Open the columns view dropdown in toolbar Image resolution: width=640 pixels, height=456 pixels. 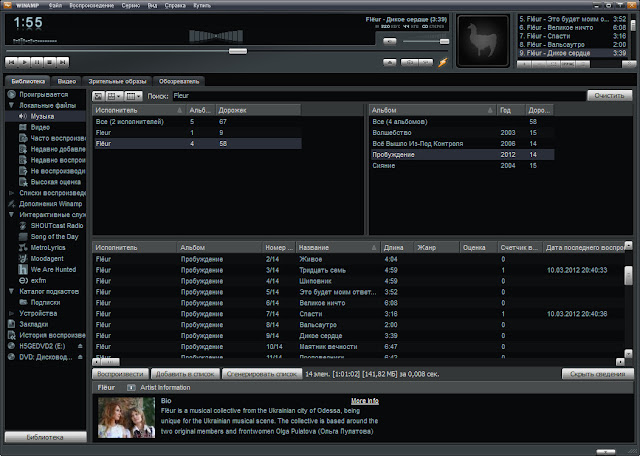pyautogui.click(x=133, y=96)
